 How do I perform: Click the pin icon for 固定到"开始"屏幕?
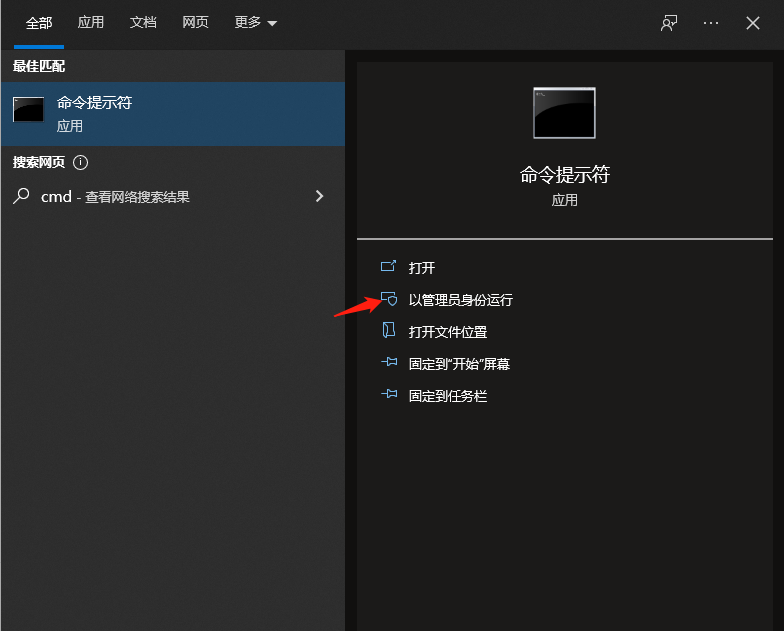389,362
